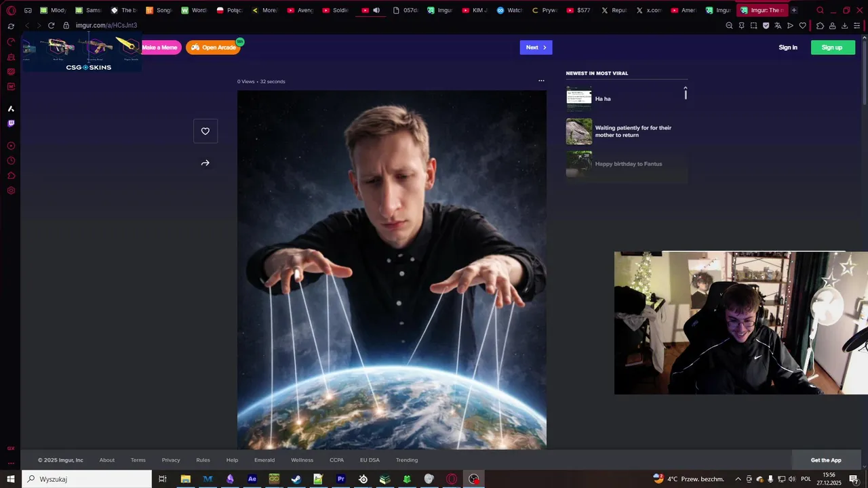Open history clock icon in sidebar
Image resolution: width=868 pixels, height=488 pixels.
[11, 161]
